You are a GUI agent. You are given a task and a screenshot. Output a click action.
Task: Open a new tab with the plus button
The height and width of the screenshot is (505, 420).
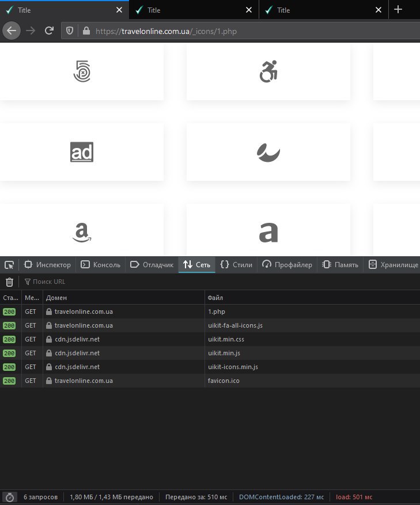click(x=398, y=9)
